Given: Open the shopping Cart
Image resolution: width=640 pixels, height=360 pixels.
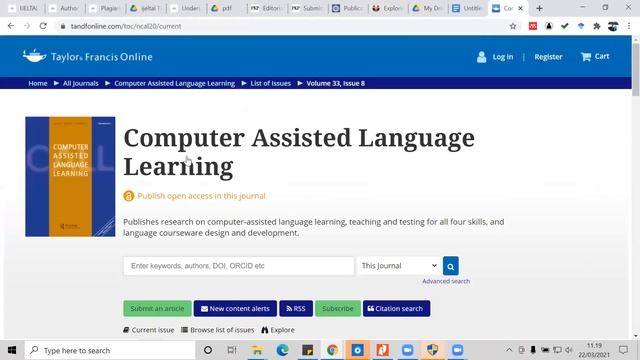Looking at the screenshot, I should [x=595, y=56].
